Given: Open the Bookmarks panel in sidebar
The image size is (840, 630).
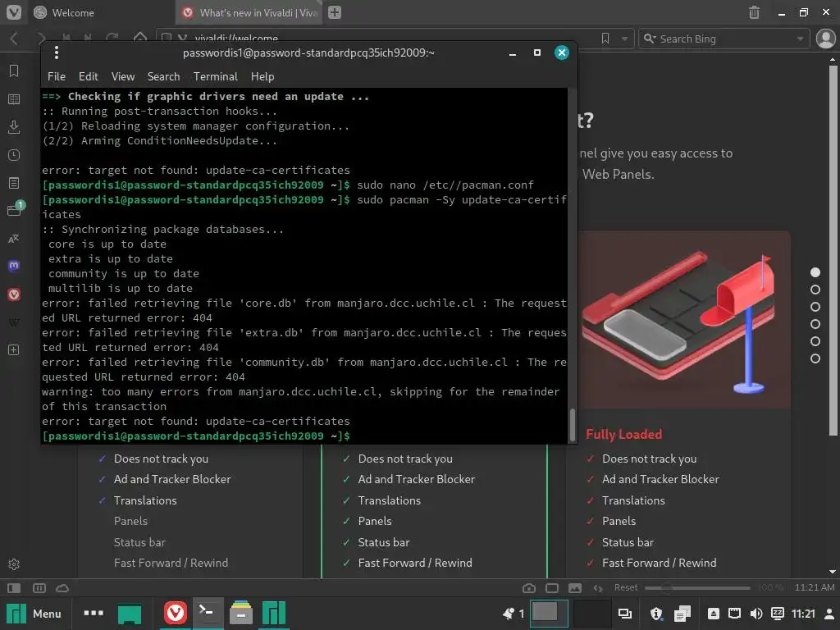Looking at the screenshot, I should [14, 71].
